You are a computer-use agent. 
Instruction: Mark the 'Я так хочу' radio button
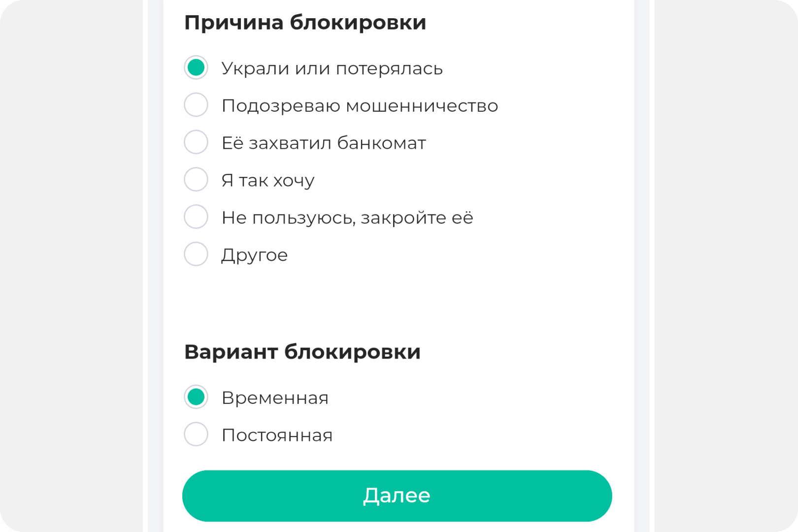coord(196,179)
